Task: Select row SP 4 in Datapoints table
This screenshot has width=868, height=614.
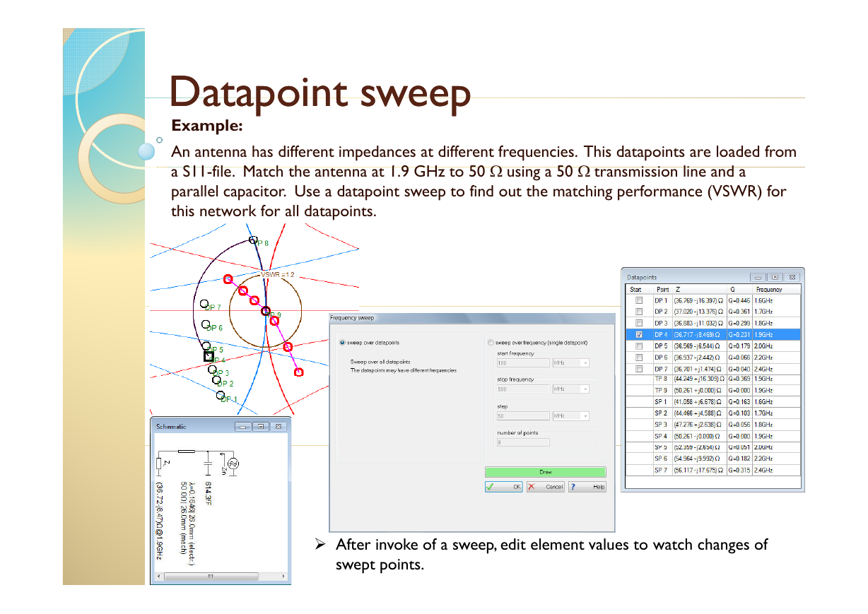Action: [713, 436]
